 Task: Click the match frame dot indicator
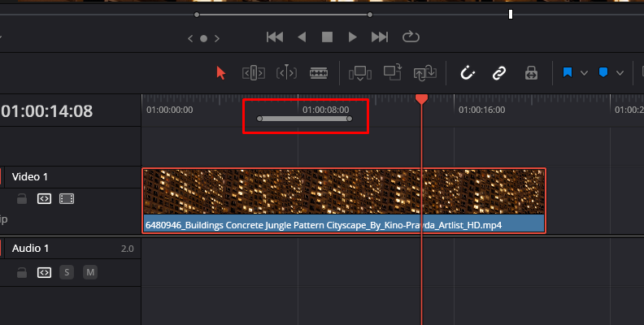tap(203, 38)
